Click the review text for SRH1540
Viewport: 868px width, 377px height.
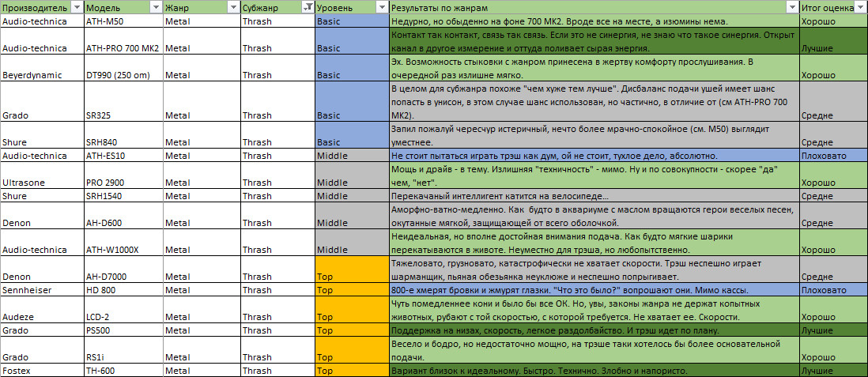[593, 196]
